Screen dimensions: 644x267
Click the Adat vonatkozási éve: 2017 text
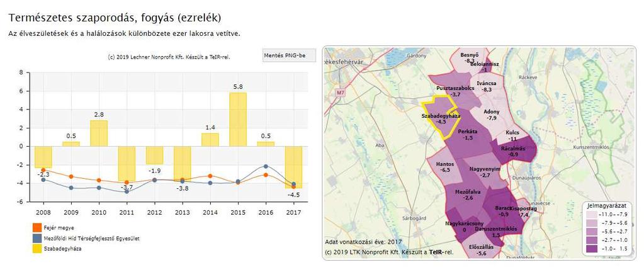(x=363, y=242)
